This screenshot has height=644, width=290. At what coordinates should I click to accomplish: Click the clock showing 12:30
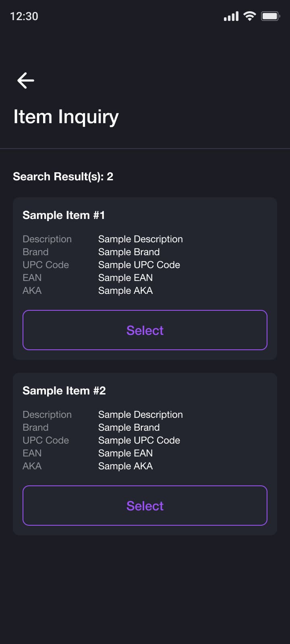24,16
